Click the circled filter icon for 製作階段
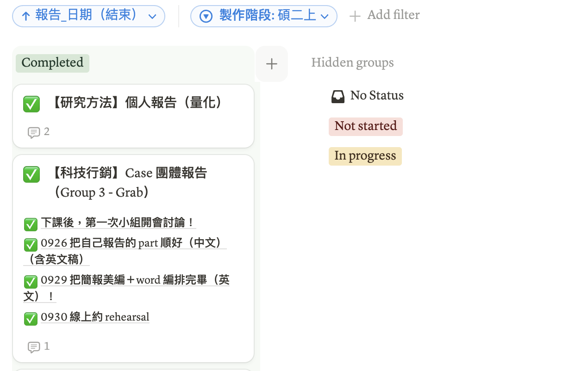The width and height of the screenshot is (588, 371). tap(206, 17)
